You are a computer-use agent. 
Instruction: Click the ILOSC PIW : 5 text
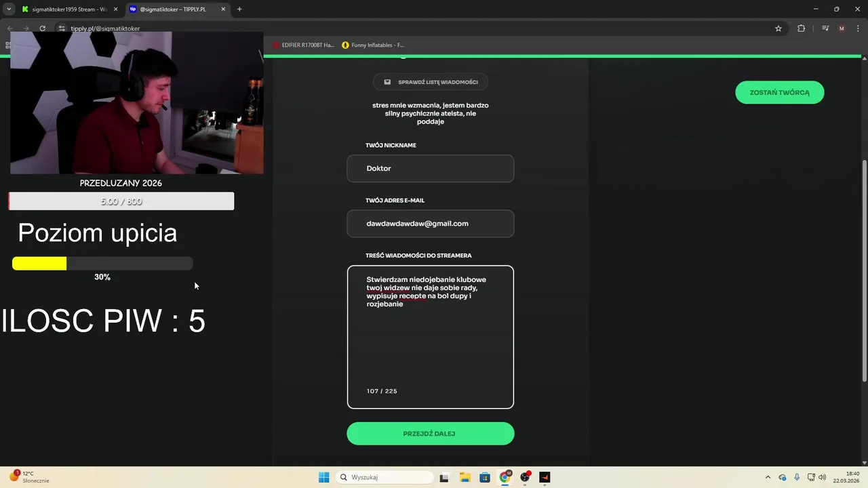(103, 321)
